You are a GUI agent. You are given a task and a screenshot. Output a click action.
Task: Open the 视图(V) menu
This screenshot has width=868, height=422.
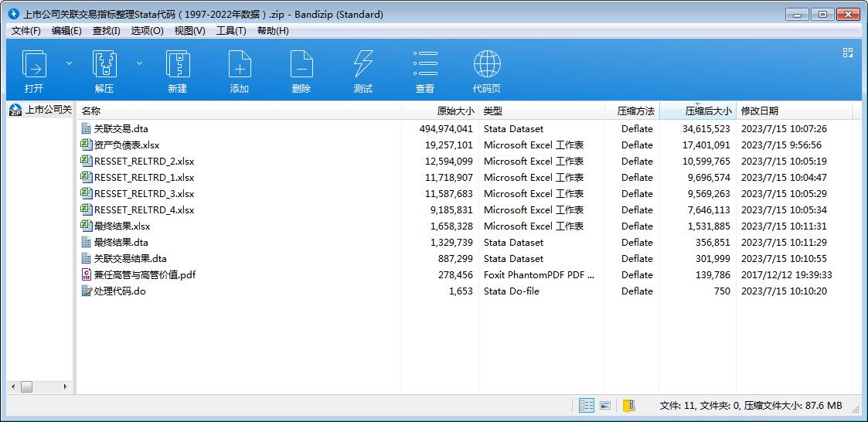[189, 31]
